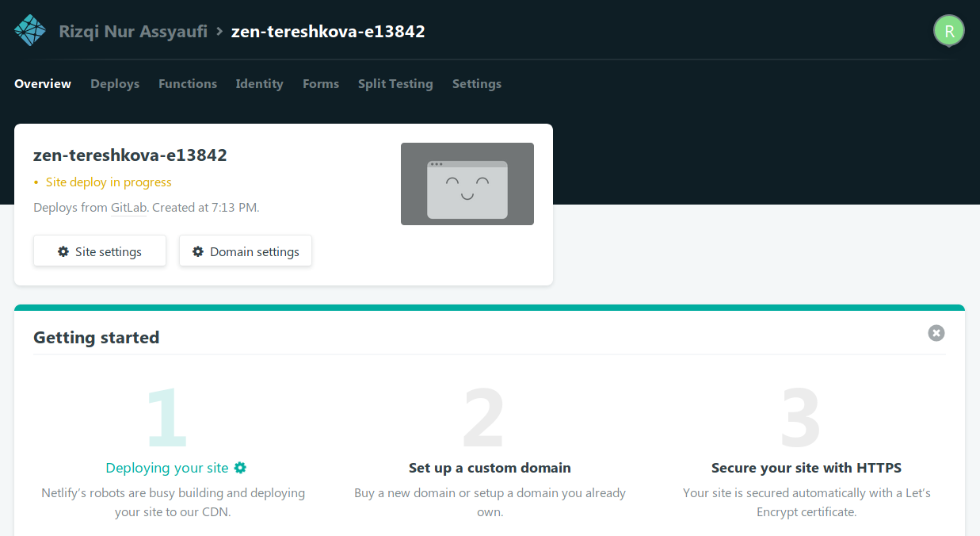Select the Forms tab
Image resolution: width=980 pixels, height=536 pixels.
(x=321, y=84)
